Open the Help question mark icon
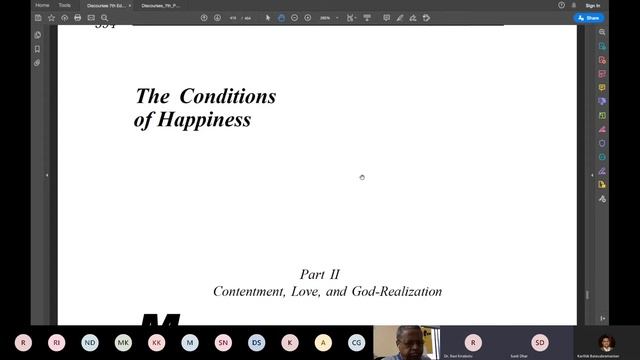Screen dimensions: 640x360 (x=562, y=5)
